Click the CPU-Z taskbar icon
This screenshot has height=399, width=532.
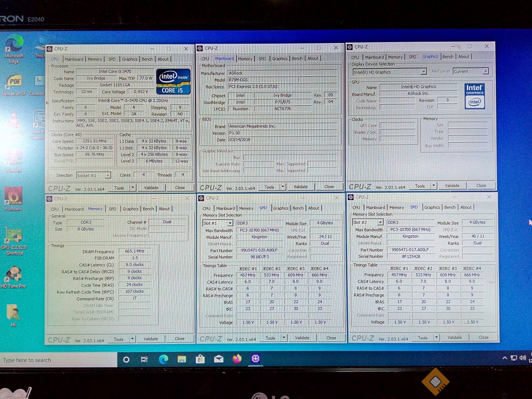[255, 358]
